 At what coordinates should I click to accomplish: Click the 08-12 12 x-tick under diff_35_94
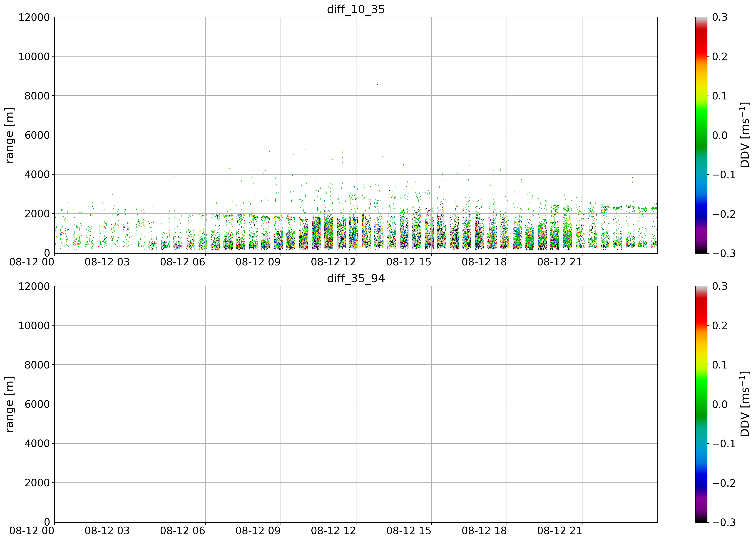coord(333,531)
